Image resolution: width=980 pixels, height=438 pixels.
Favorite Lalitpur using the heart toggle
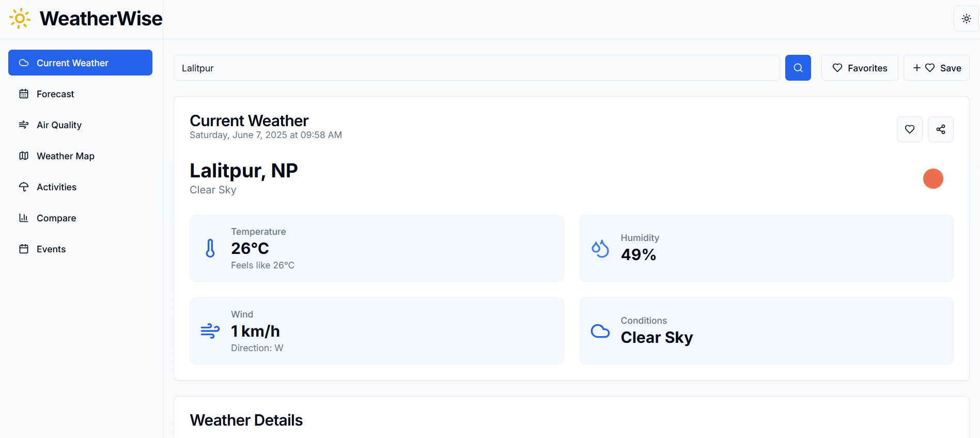[x=909, y=129]
